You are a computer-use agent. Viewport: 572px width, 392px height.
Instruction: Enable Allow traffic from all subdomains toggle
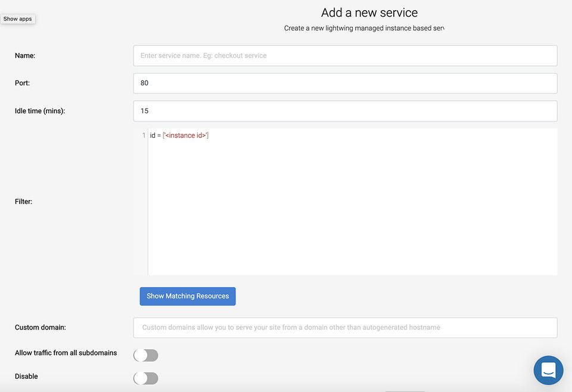click(x=145, y=355)
